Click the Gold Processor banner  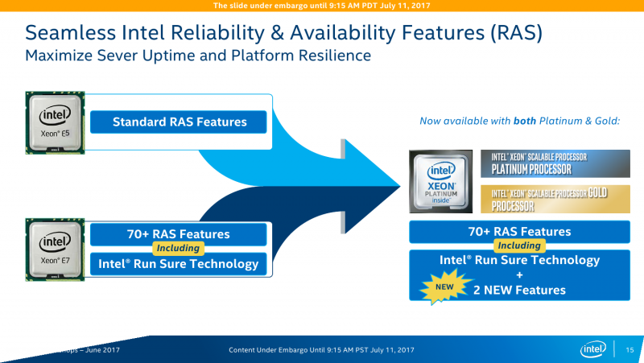(555, 199)
